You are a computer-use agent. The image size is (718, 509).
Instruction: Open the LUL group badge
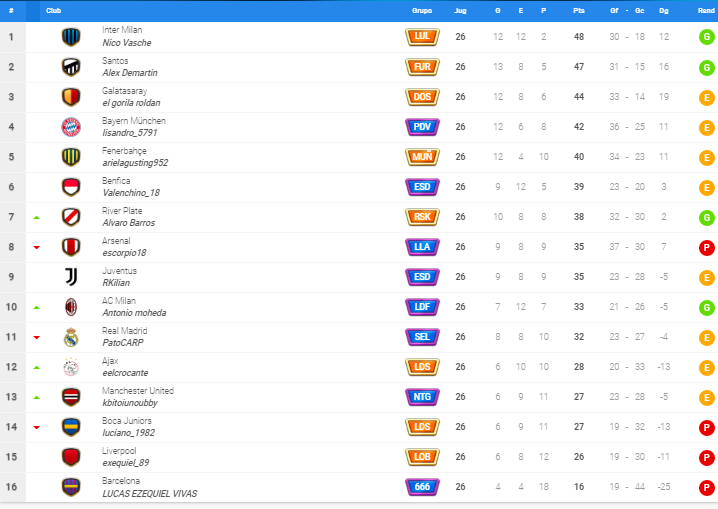(422, 37)
